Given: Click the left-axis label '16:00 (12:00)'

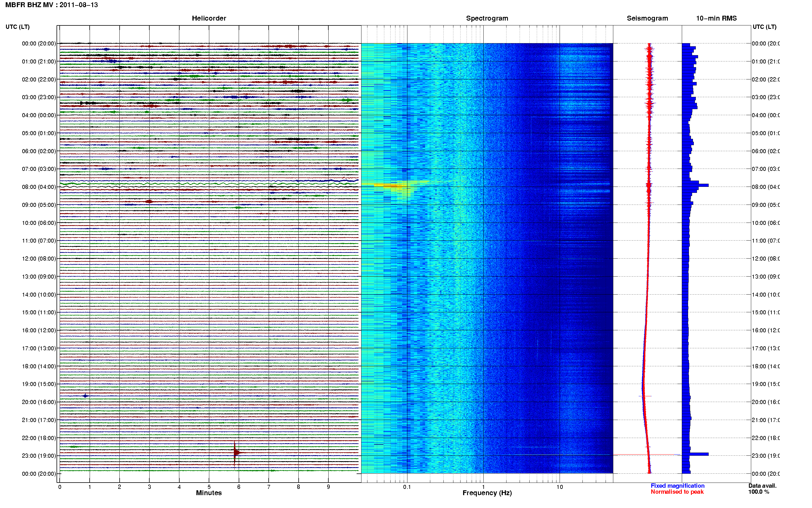Looking at the screenshot, I should 39,331.
